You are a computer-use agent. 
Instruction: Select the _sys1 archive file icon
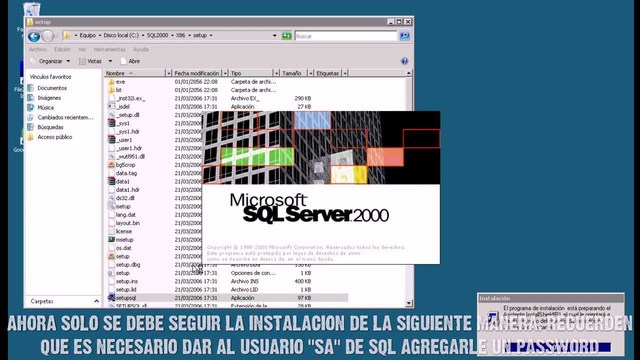pos(111,123)
